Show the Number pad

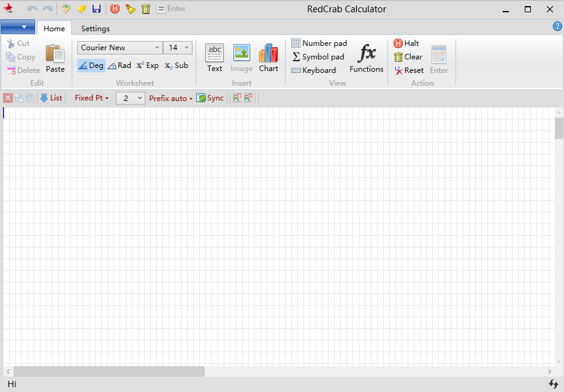point(319,43)
